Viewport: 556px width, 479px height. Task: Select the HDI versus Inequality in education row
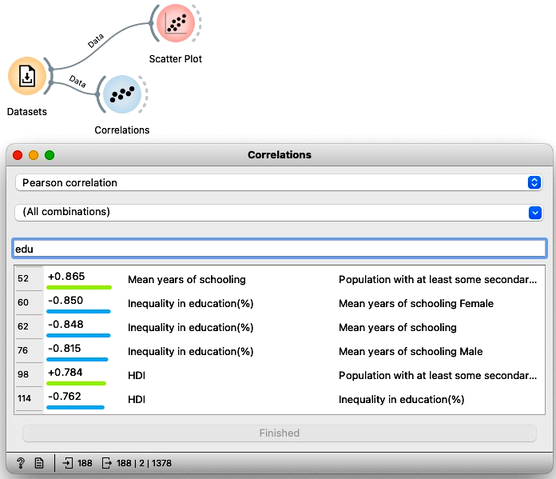(x=279, y=399)
